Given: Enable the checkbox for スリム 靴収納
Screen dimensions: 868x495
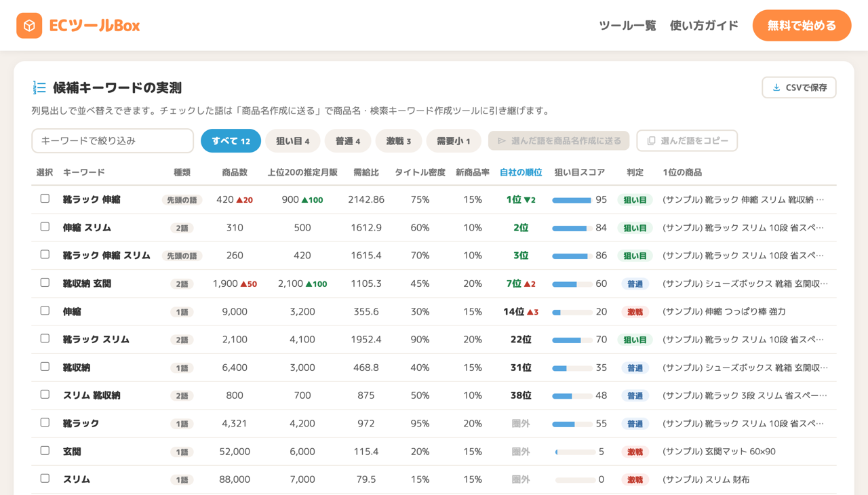Looking at the screenshot, I should point(45,395).
